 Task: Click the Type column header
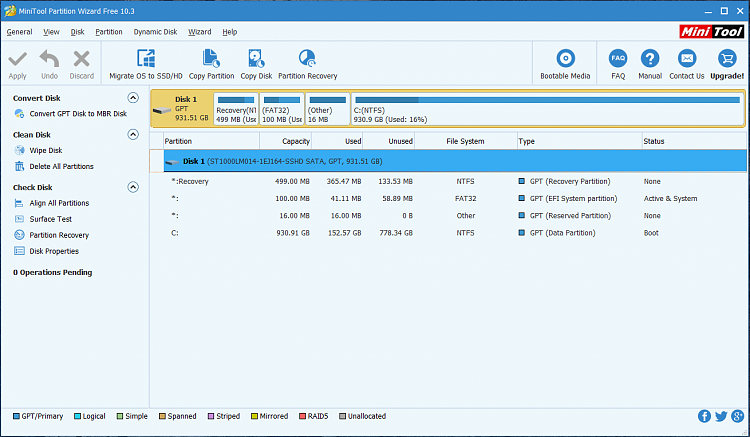(579, 142)
